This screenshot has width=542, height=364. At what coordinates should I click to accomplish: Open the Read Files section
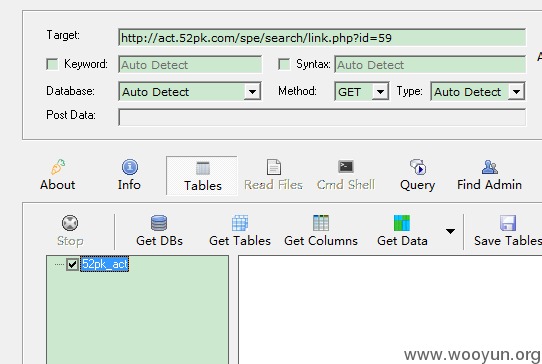pyautogui.click(x=273, y=175)
